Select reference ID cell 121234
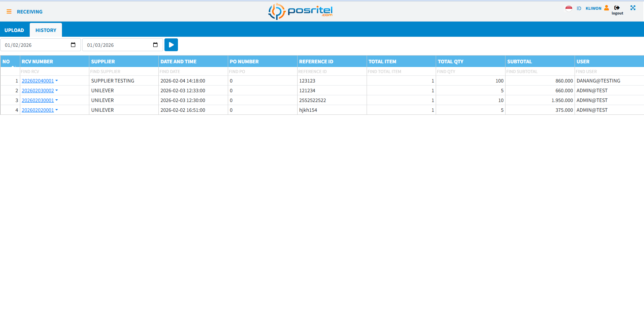This screenshot has height=334, width=644. tap(332, 91)
